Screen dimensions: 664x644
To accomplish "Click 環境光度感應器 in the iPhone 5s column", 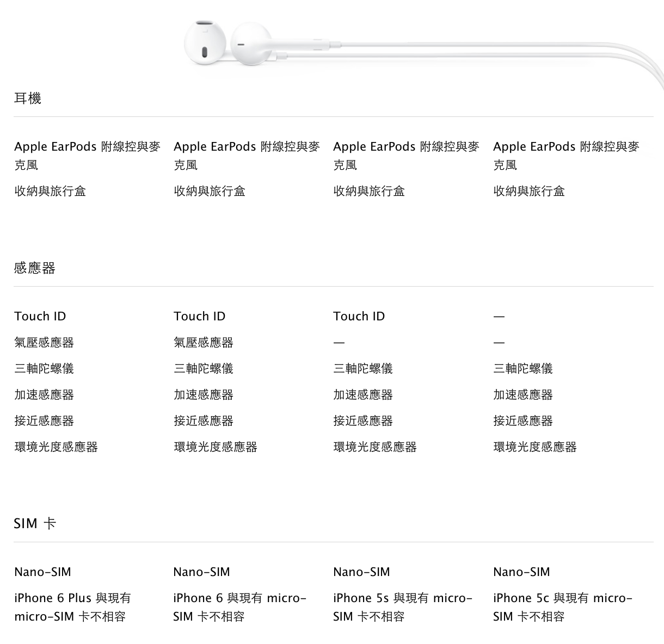I will click(375, 447).
